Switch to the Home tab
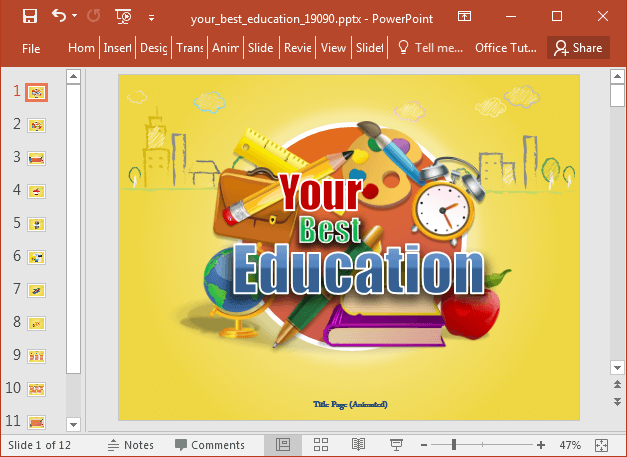Image resolution: width=627 pixels, height=457 pixels. tap(81, 48)
